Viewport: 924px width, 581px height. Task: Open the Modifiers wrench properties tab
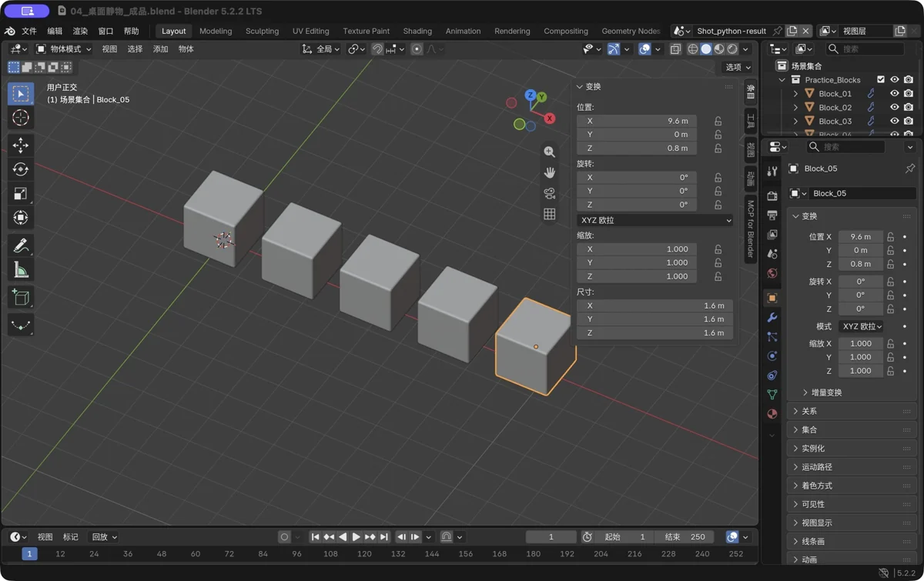(x=772, y=318)
